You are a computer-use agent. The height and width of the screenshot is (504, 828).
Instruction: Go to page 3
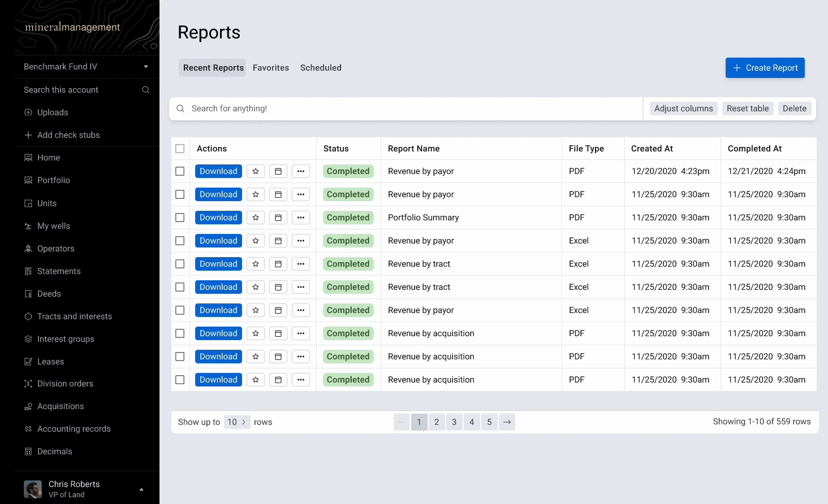coord(454,422)
